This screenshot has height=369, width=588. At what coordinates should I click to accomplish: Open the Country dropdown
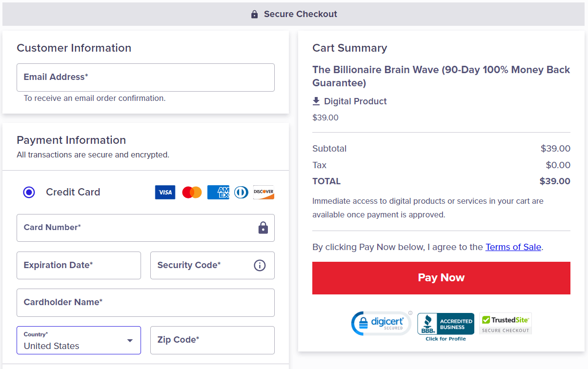pos(79,340)
